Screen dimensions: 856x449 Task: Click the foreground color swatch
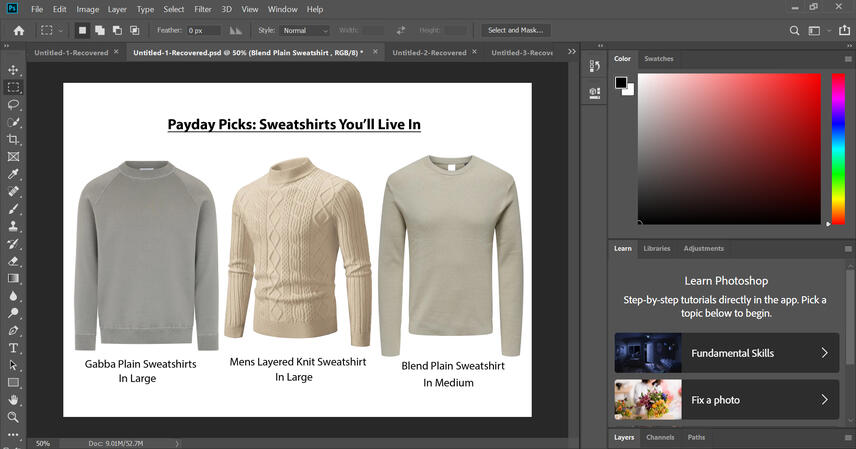[x=621, y=82]
